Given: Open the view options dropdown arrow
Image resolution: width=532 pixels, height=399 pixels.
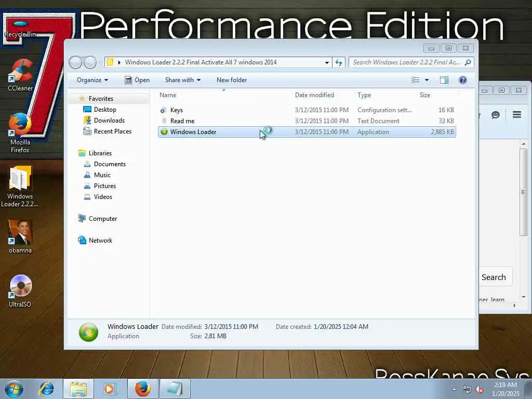Looking at the screenshot, I should click(x=427, y=80).
